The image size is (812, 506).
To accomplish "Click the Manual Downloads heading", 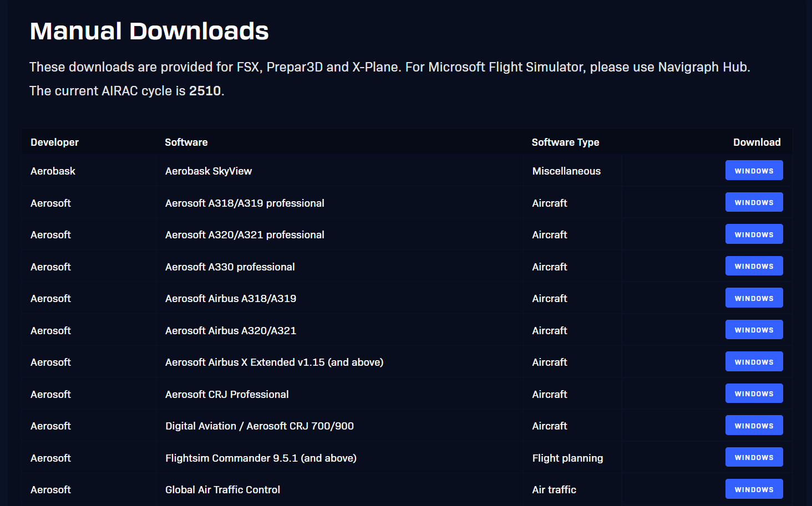I will 149,31.
